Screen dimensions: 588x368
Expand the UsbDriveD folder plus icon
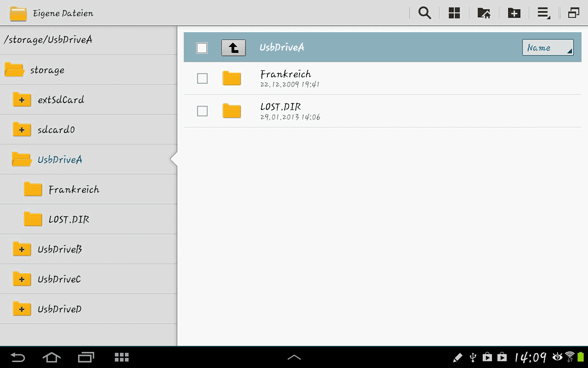click(x=22, y=309)
